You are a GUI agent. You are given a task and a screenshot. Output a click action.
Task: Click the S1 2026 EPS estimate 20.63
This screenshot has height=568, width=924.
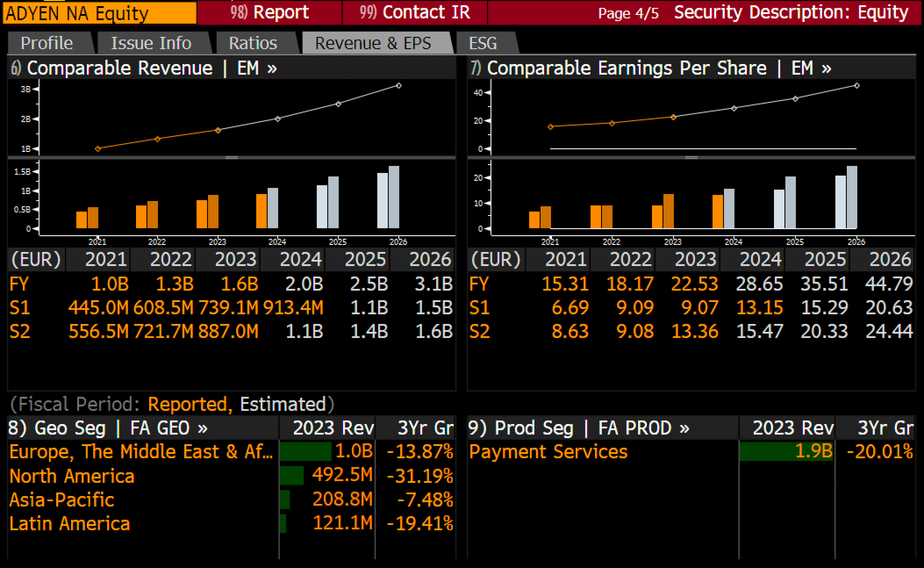[x=889, y=308]
